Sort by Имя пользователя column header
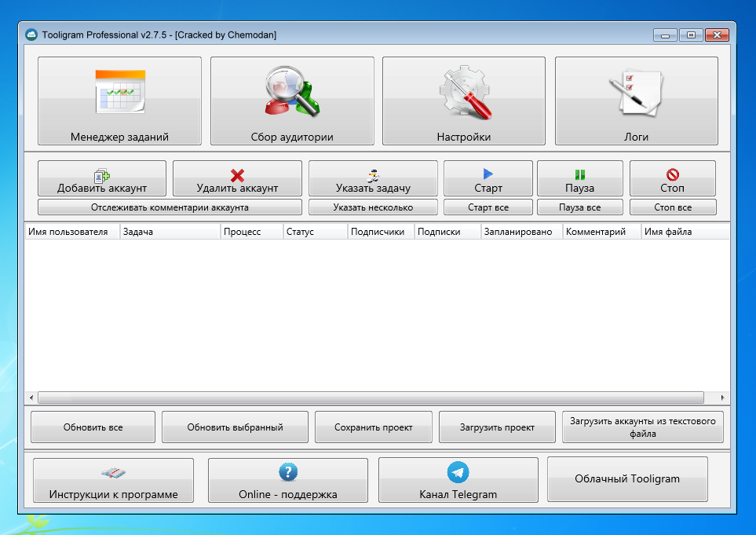The image size is (756, 535). [72, 232]
